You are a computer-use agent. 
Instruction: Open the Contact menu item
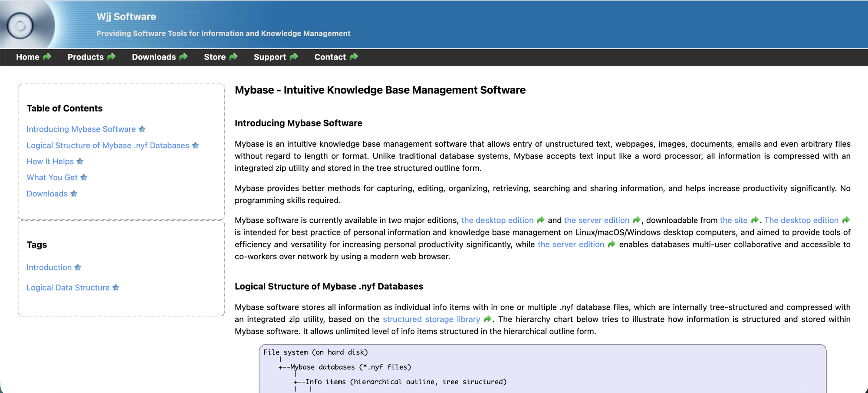pos(330,57)
